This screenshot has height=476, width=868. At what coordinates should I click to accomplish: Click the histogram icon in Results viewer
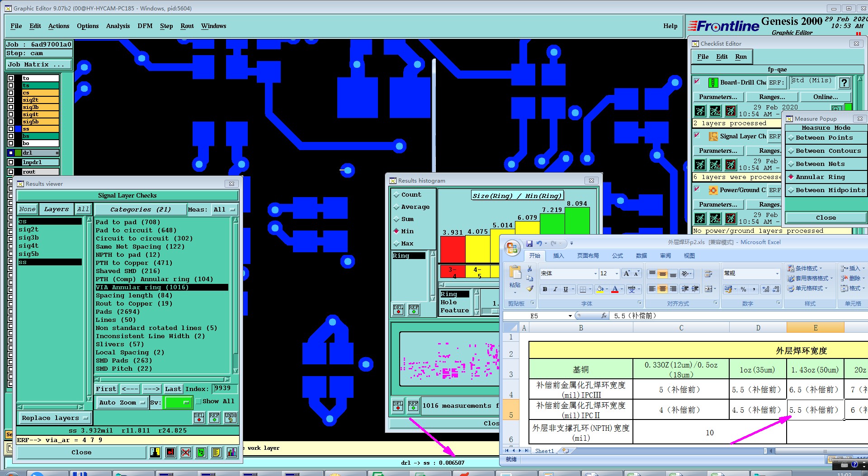pyautogui.click(x=232, y=452)
